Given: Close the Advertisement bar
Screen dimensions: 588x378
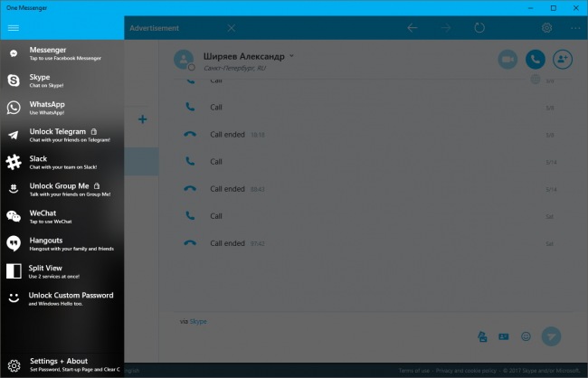Looking at the screenshot, I should (232, 28).
